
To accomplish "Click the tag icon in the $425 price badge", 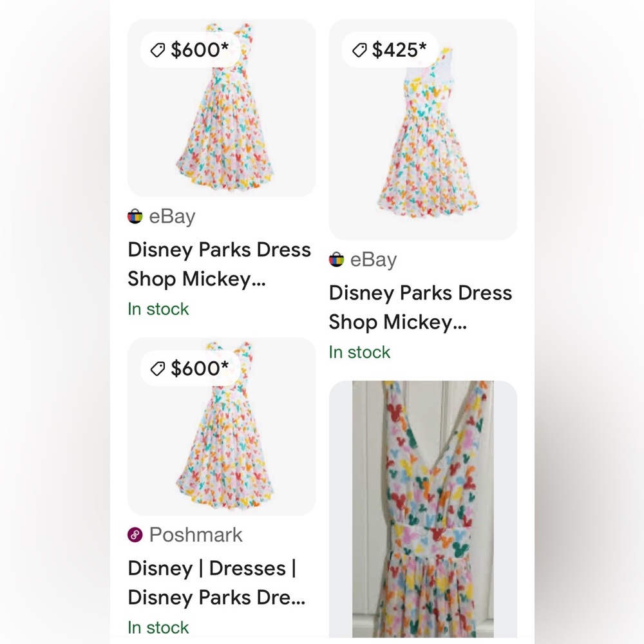I will 359,50.
